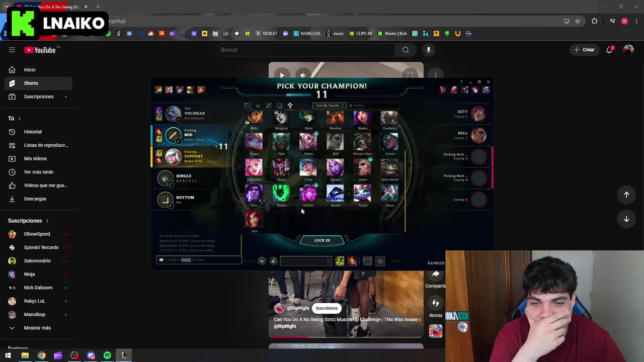The height and width of the screenshot is (362, 644).
Task: Mute the YouTube Short audio
Action: click(x=303, y=75)
